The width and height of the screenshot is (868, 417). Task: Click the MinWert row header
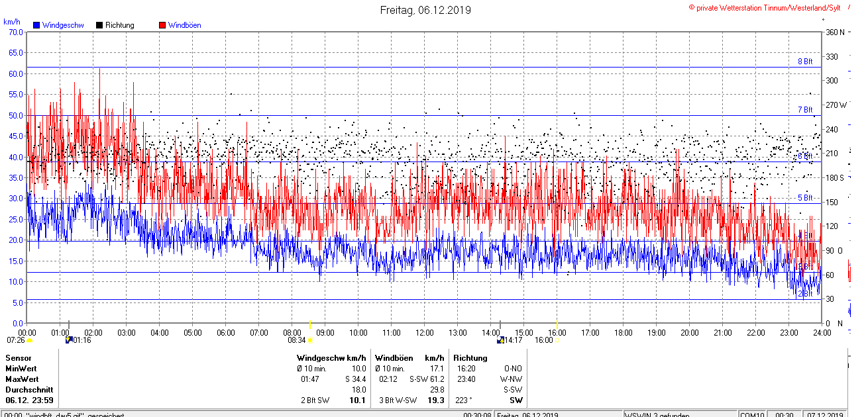pos(21,369)
